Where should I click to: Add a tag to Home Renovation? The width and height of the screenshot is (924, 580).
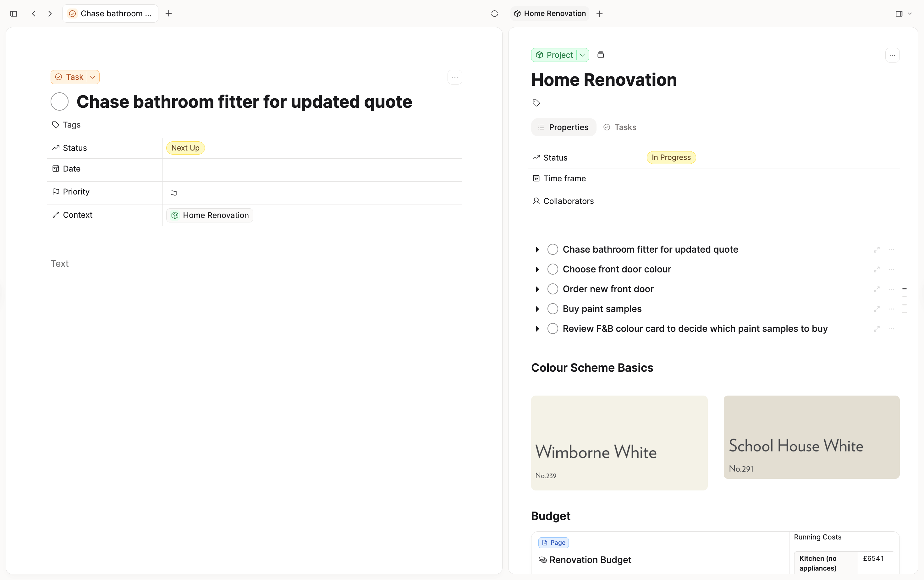[x=536, y=103]
